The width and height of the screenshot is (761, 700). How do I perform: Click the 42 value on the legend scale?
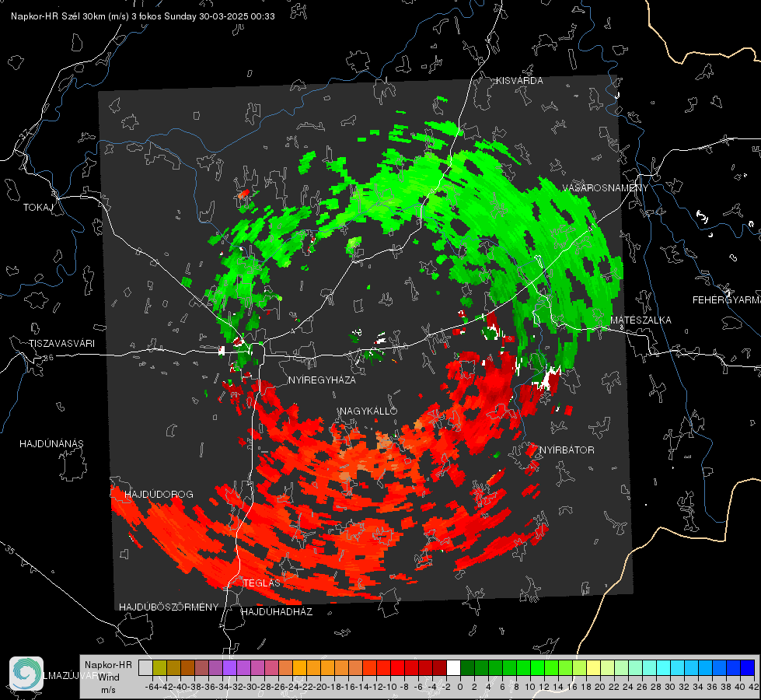point(753,687)
